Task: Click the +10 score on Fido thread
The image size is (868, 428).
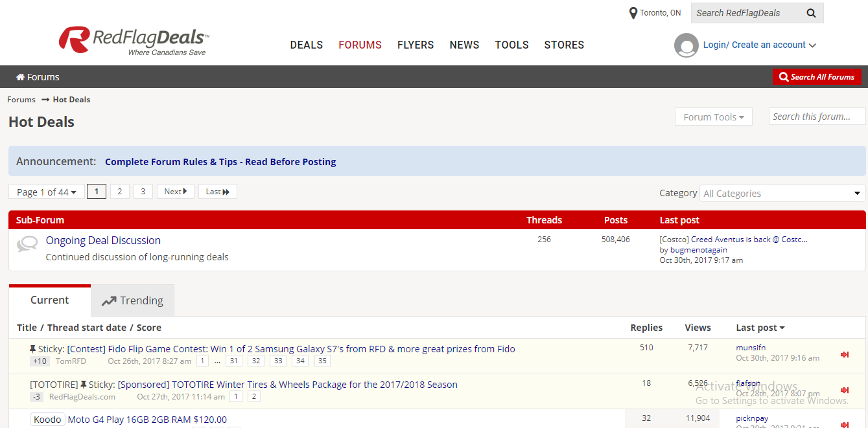Action: [x=40, y=361]
